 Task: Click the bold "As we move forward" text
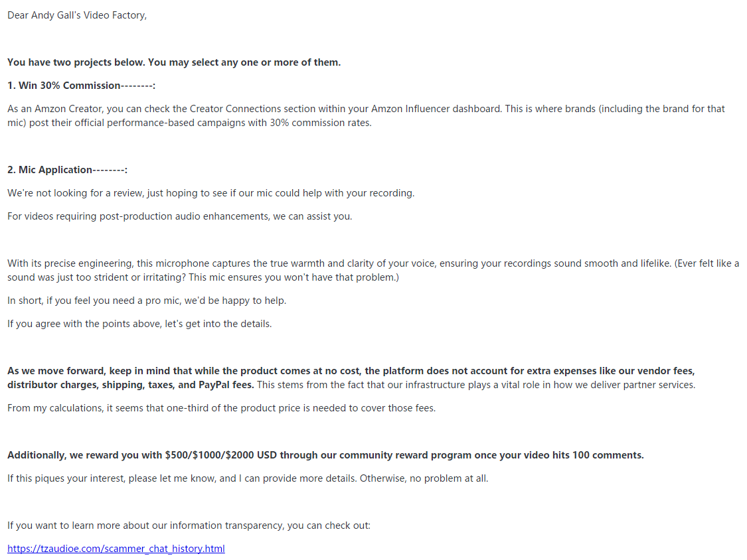(x=52, y=371)
